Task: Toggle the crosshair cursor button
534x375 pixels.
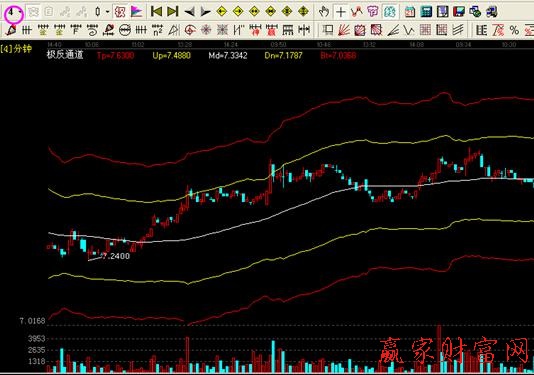Action: coord(341,12)
